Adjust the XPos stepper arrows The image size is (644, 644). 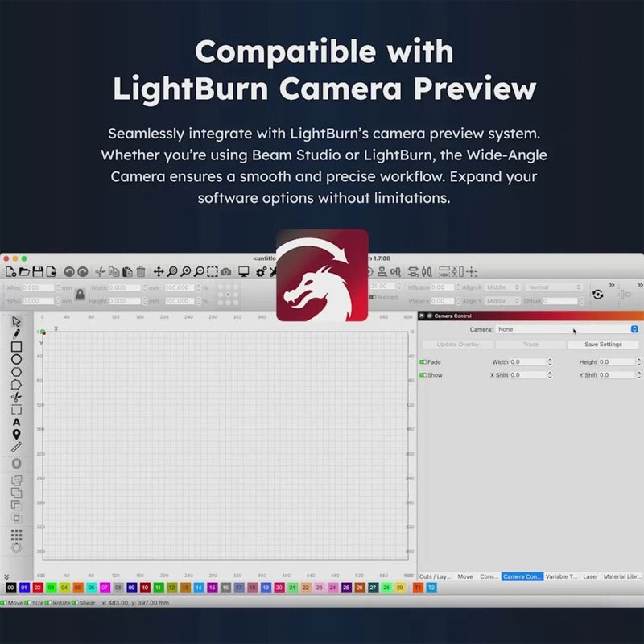tap(58, 287)
